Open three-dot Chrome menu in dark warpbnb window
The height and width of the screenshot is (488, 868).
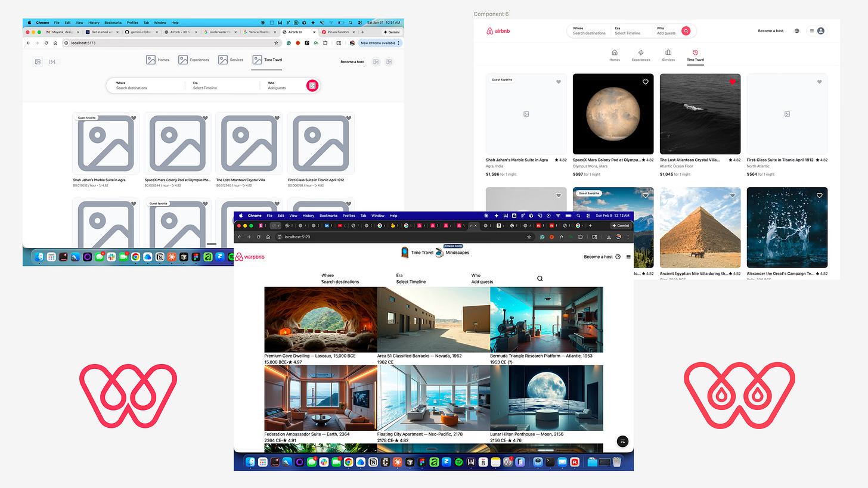pos(628,237)
